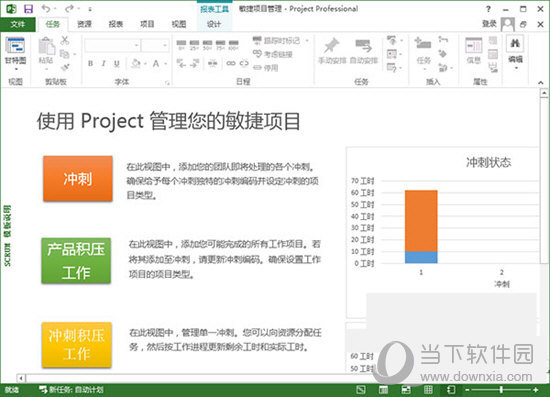550x397 pixels.
Task: Mark task 75% complete
Action: 220,45
